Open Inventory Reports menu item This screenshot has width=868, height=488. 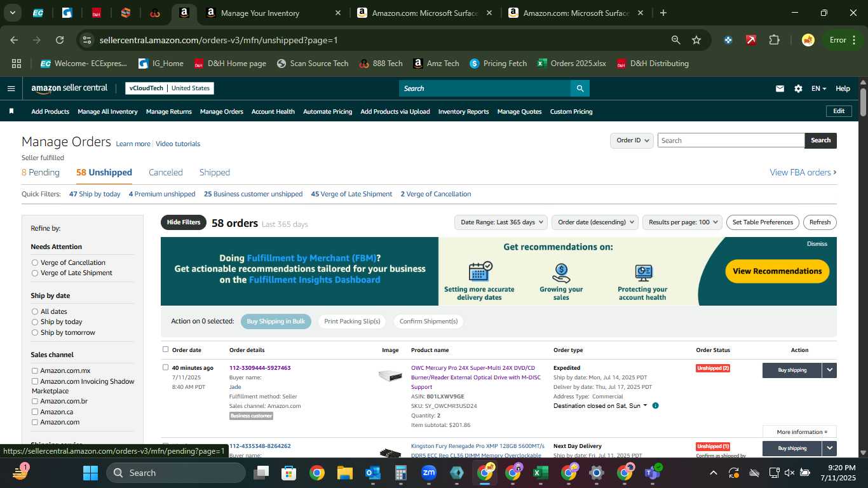click(x=463, y=111)
